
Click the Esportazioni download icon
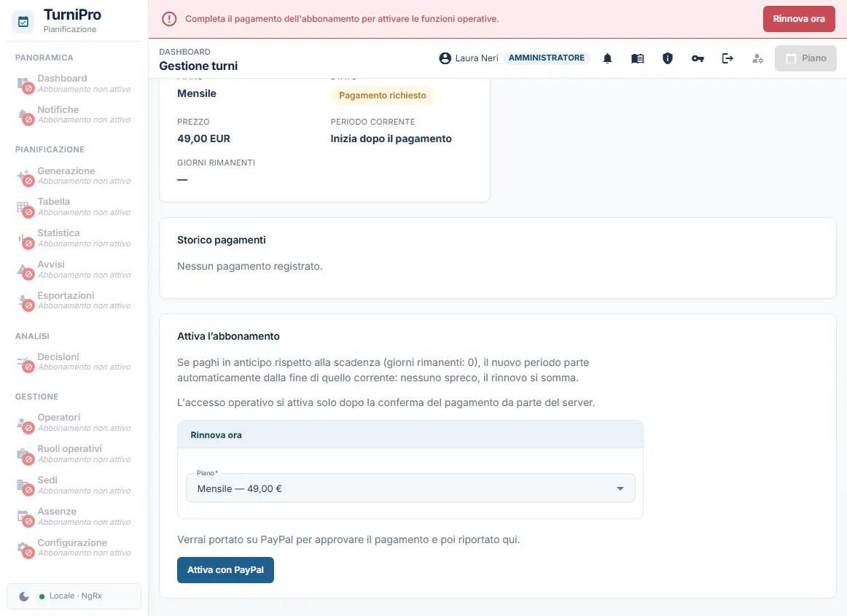coord(23,300)
